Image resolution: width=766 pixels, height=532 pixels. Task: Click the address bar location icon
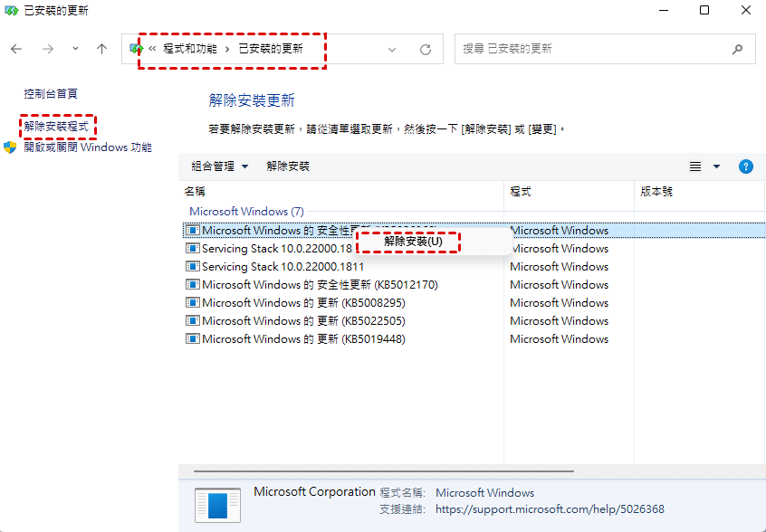point(136,48)
